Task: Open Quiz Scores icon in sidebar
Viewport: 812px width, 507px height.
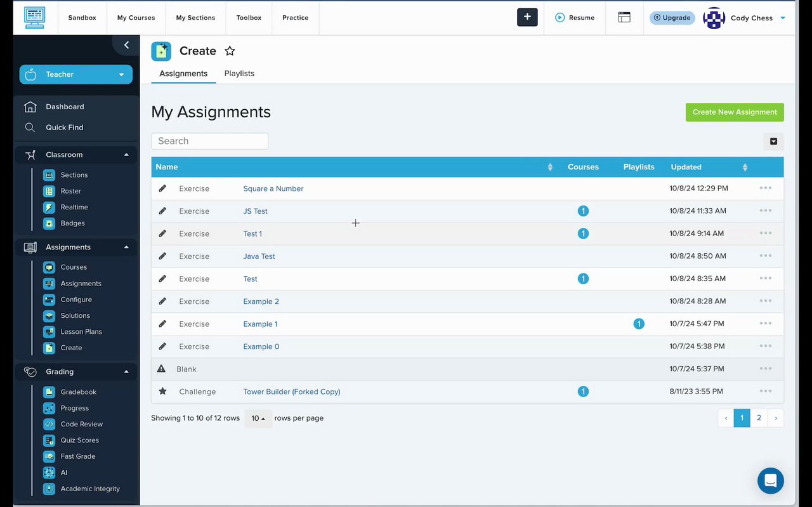Action: pos(49,440)
